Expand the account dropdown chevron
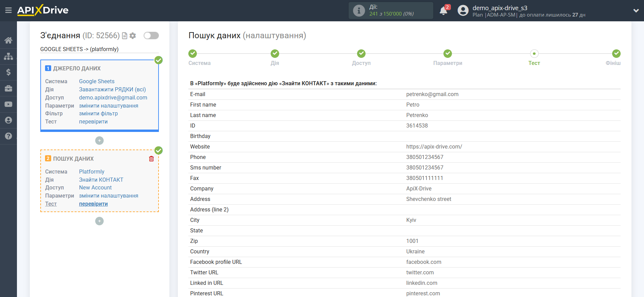The image size is (644, 297). (636, 10)
